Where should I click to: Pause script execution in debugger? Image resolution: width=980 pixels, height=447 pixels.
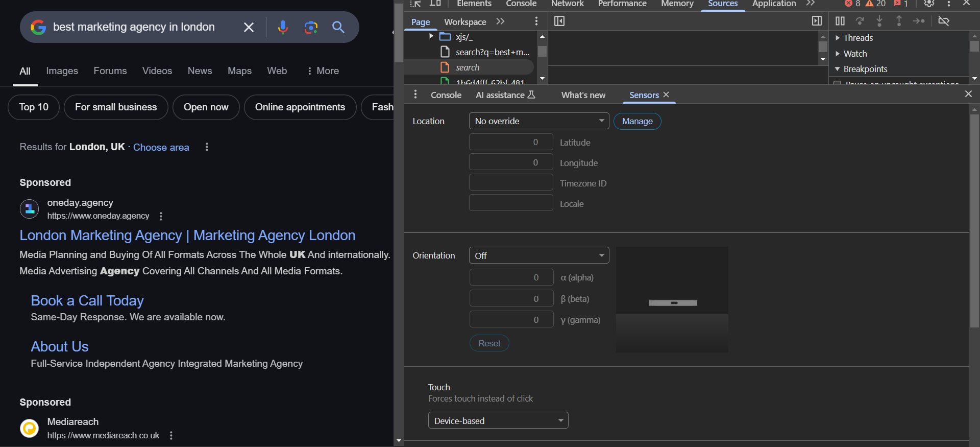tap(840, 21)
